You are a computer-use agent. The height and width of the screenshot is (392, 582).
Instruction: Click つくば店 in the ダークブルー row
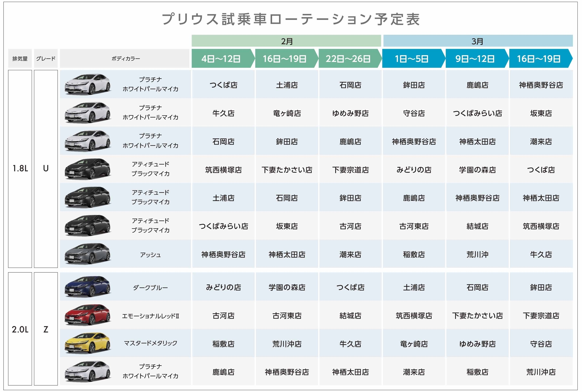pos(350,288)
